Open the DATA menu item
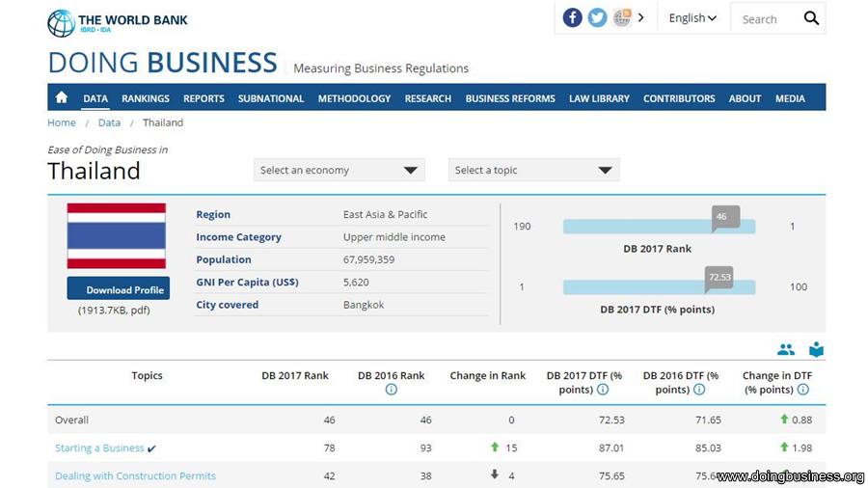The height and width of the screenshot is (488, 868). [95, 98]
